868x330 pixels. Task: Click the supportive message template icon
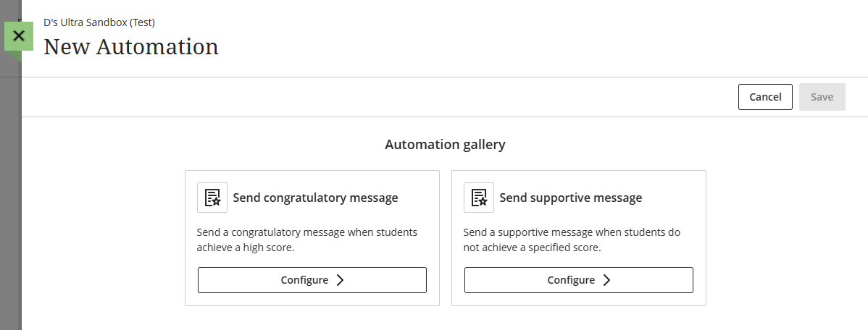[479, 198]
